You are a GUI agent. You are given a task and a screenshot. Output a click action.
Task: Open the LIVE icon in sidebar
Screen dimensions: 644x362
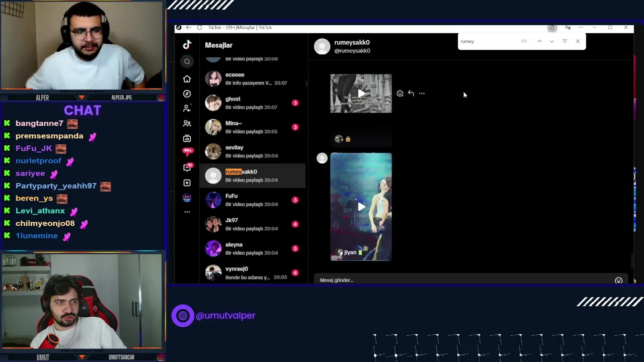(x=187, y=138)
